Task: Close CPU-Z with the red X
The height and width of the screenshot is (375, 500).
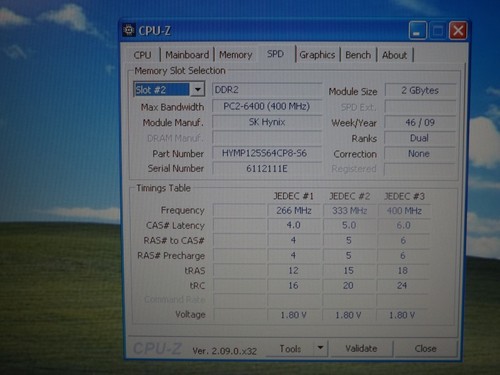Action: (x=458, y=31)
